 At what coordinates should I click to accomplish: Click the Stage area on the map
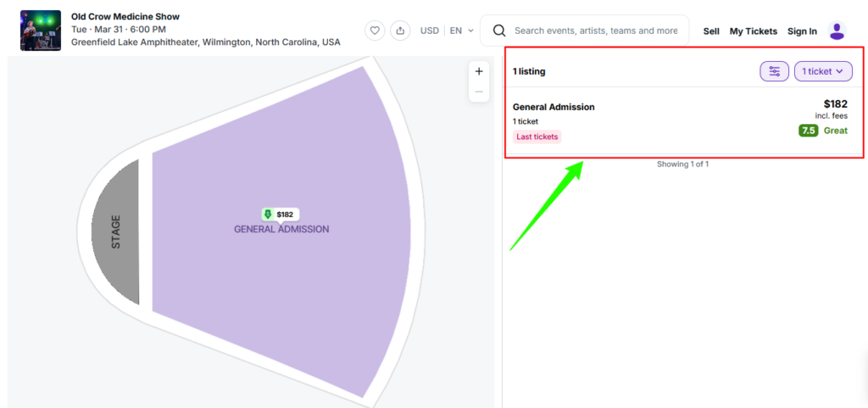click(x=115, y=232)
